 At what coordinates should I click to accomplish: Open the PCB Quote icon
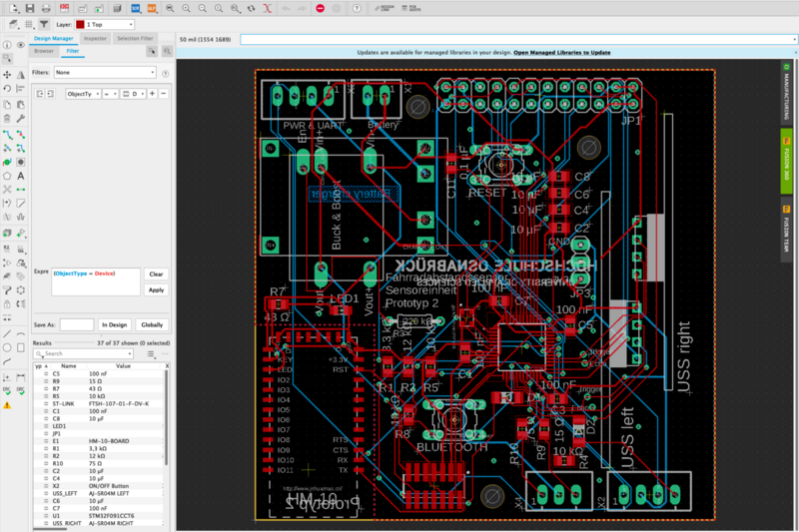tap(411, 8)
